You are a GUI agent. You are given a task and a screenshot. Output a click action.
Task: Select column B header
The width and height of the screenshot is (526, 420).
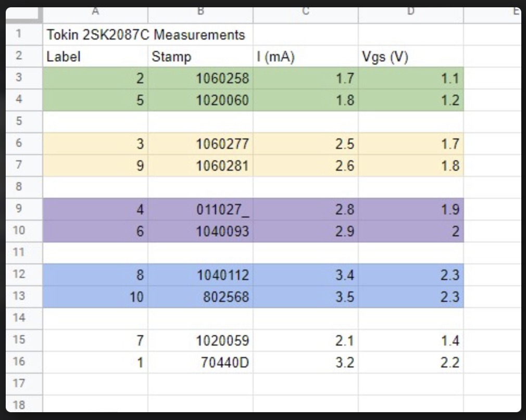(x=201, y=15)
